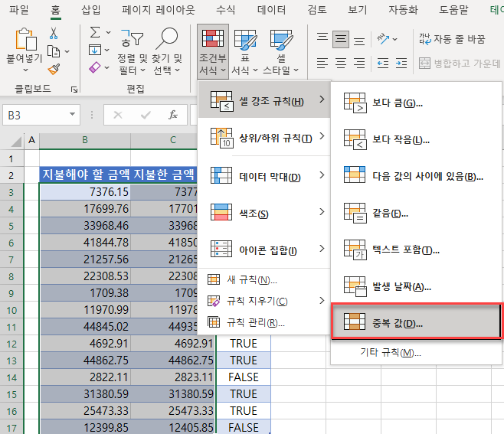Toggle 자동 줄 바꿈 wrap text
The height and width of the screenshot is (434, 504).
point(452,39)
